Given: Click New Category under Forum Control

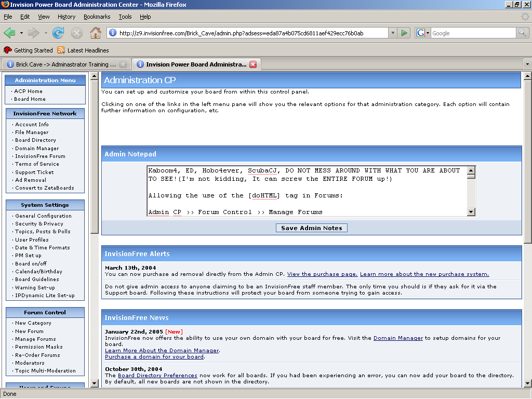Looking at the screenshot, I should (33, 323).
